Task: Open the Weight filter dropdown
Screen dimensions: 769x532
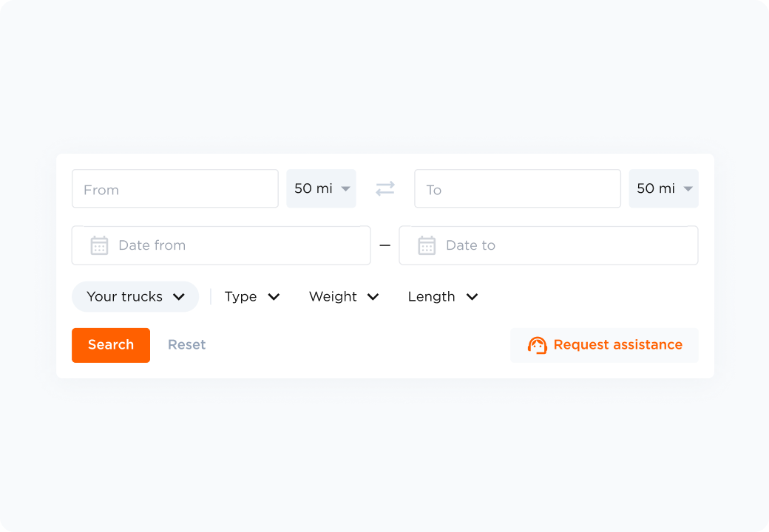Action: pos(343,297)
